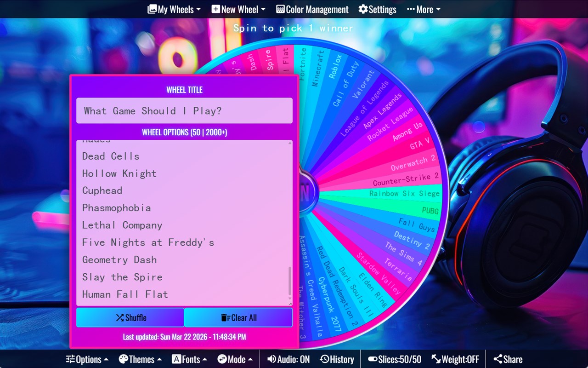The width and height of the screenshot is (588, 368).
Task: Click the Rainbow Six Siege wheel slice
Action: pyautogui.click(x=404, y=194)
